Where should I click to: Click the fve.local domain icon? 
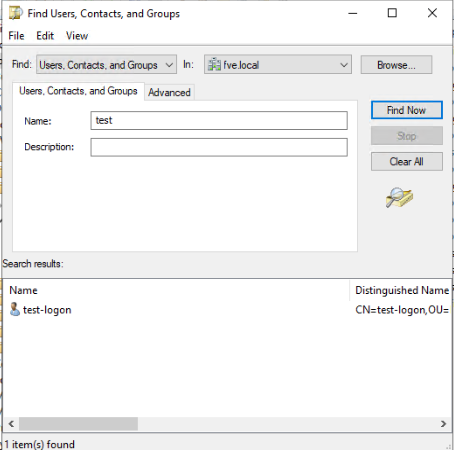(214, 65)
